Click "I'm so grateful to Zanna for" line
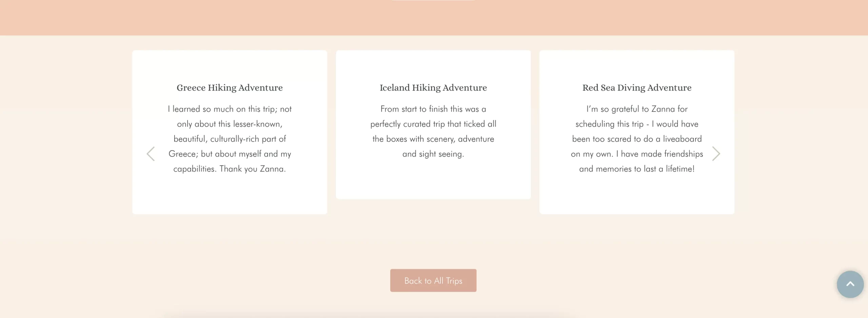The image size is (868, 318). pyautogui.click(x=637, y=109)
